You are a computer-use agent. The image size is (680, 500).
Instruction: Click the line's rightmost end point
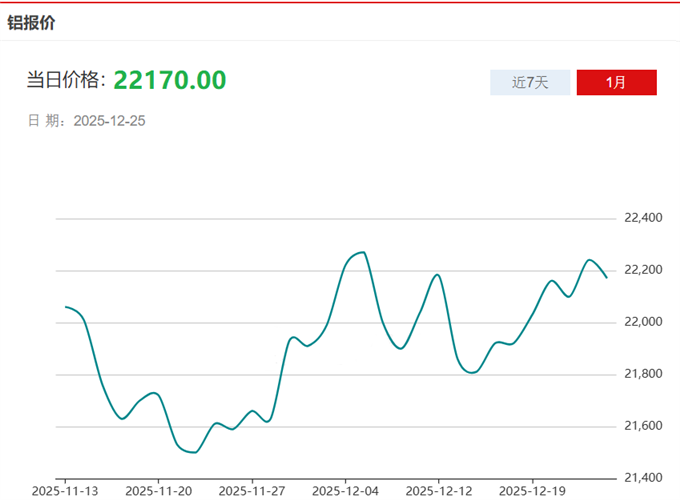point(606,277)
